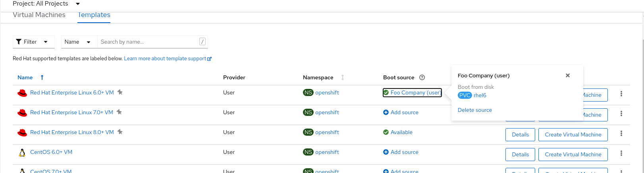This screenshot has height=173, width=644.
Task: Click Details for RHEL 8.0+ VM
Action: click(x=520, y=135)
